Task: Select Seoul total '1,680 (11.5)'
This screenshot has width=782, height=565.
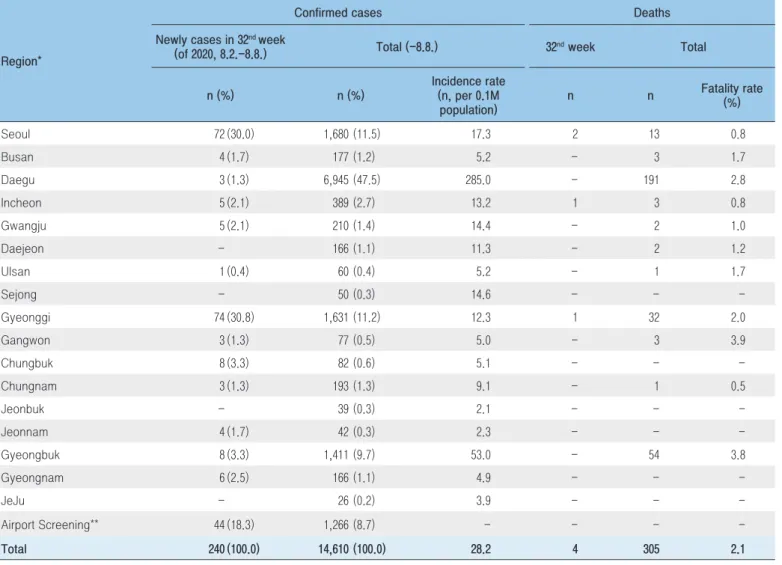Action: [352, 134]
